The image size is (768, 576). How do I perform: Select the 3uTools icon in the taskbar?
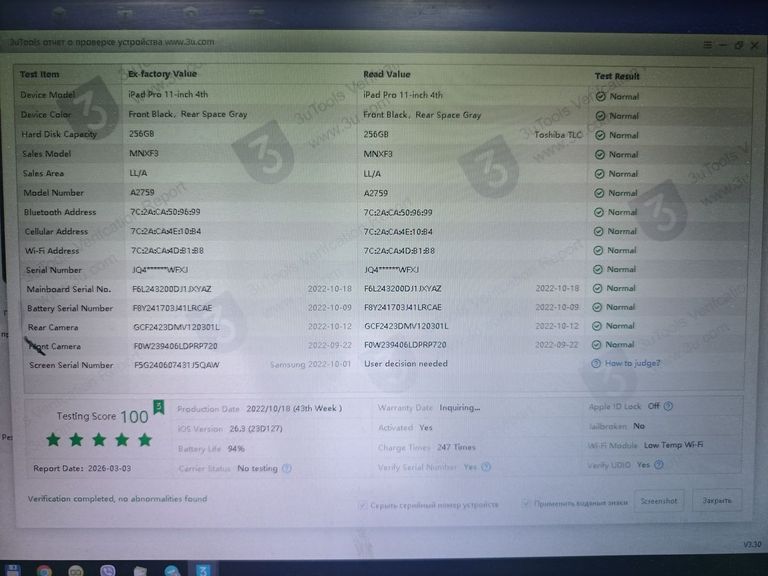click(203, 570)
